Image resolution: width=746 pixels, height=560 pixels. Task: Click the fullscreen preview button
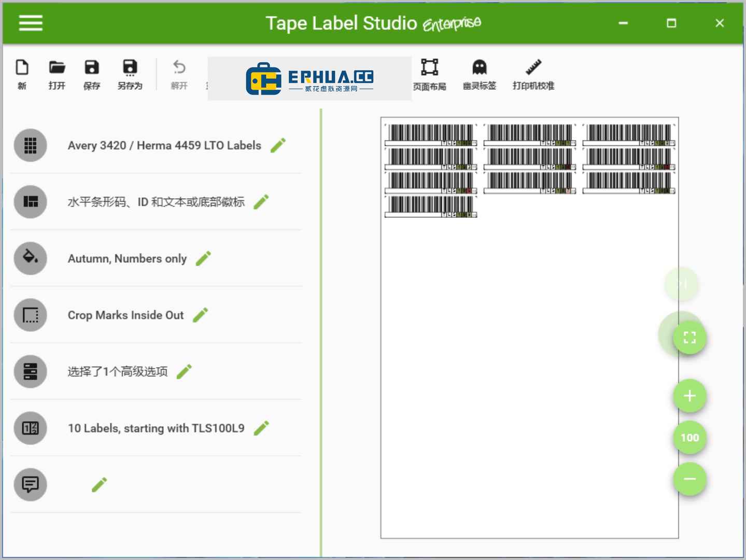689,338
